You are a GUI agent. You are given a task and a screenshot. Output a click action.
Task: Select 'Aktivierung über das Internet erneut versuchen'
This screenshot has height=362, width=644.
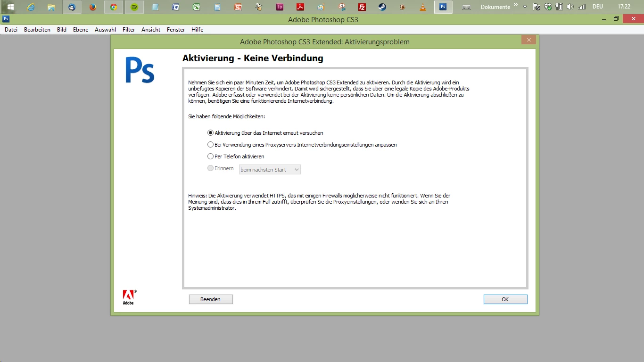tap(211, 133)
